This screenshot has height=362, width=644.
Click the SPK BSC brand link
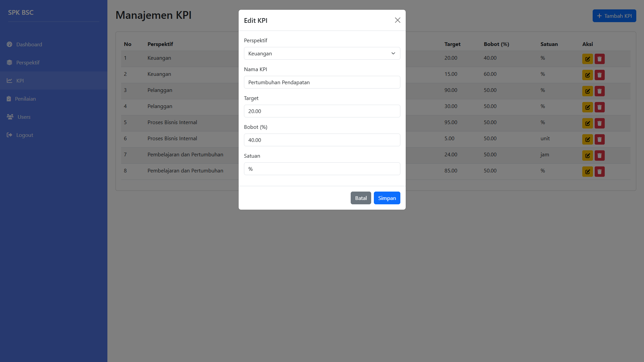(21, 12)
